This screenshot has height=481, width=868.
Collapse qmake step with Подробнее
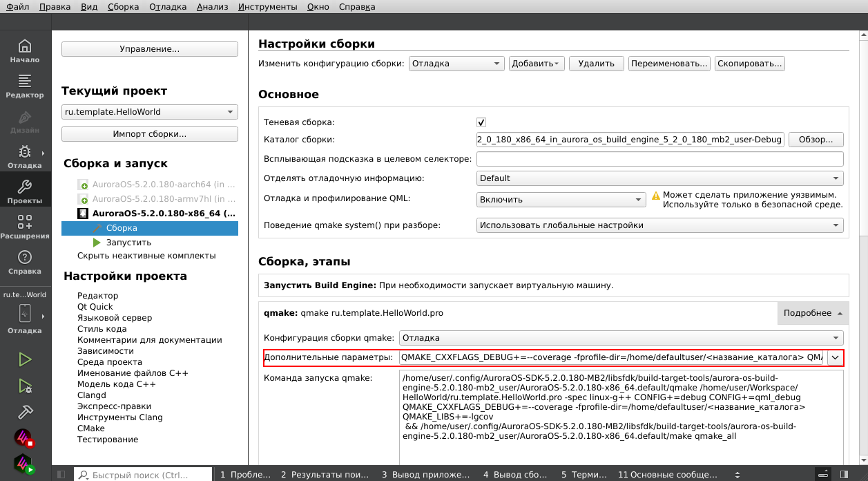(813, 313)
